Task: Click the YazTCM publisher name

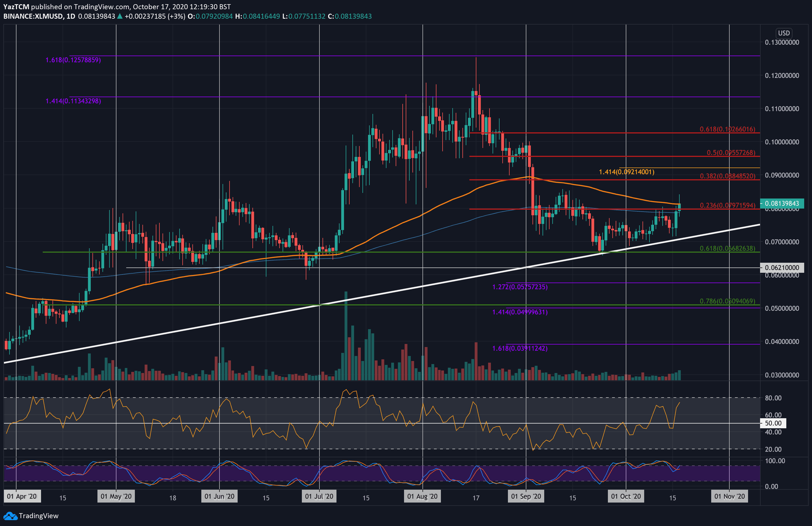Action: [x=16, y=6]
